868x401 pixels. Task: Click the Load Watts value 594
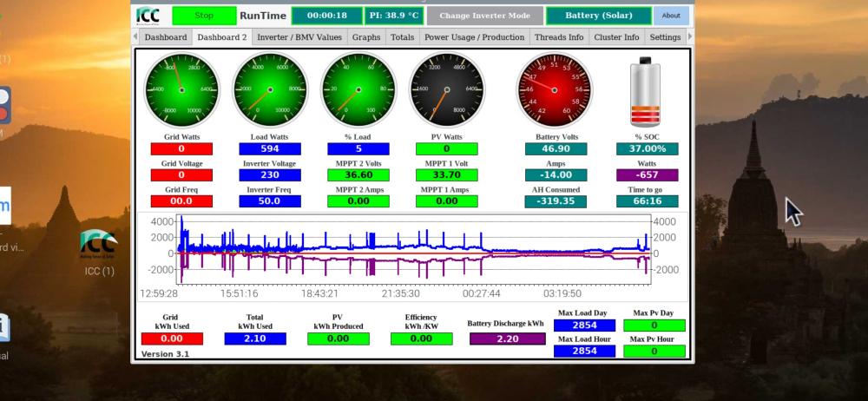(x=270, y=149)
